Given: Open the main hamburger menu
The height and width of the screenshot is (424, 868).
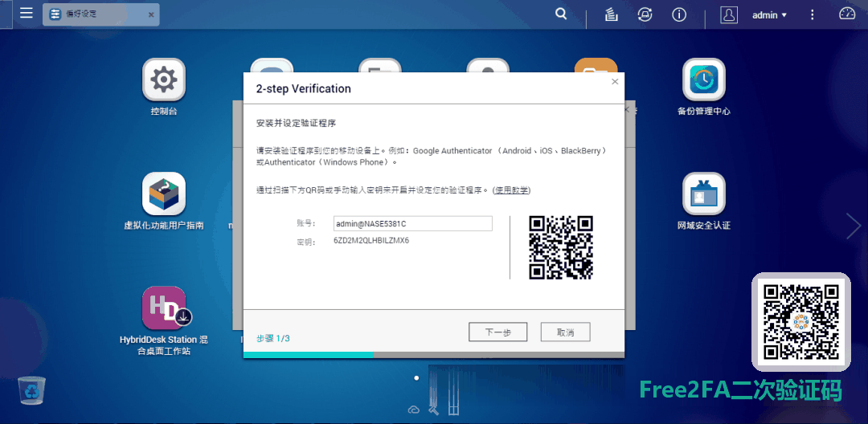Looking at the screenshot, I should click(26, 13).
